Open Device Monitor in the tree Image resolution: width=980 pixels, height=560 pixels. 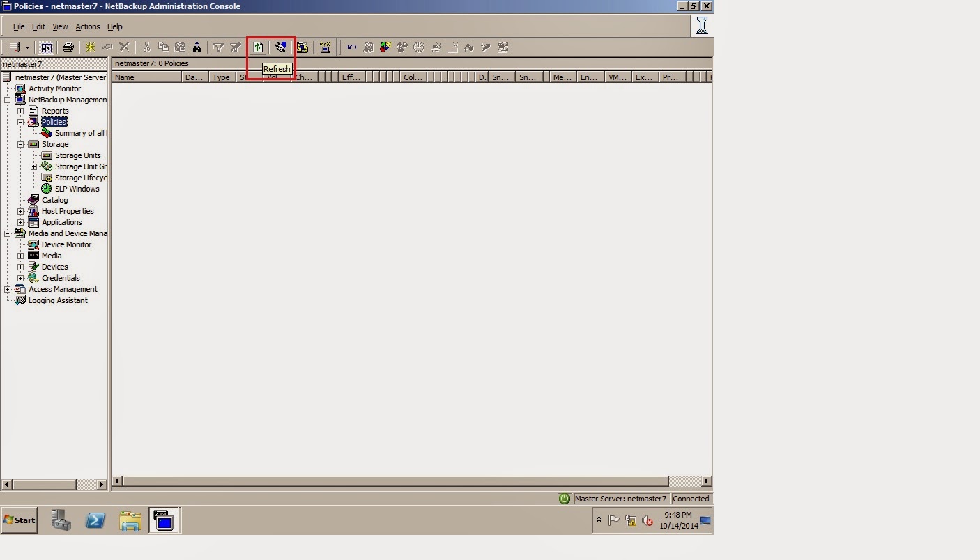(66, 244)
